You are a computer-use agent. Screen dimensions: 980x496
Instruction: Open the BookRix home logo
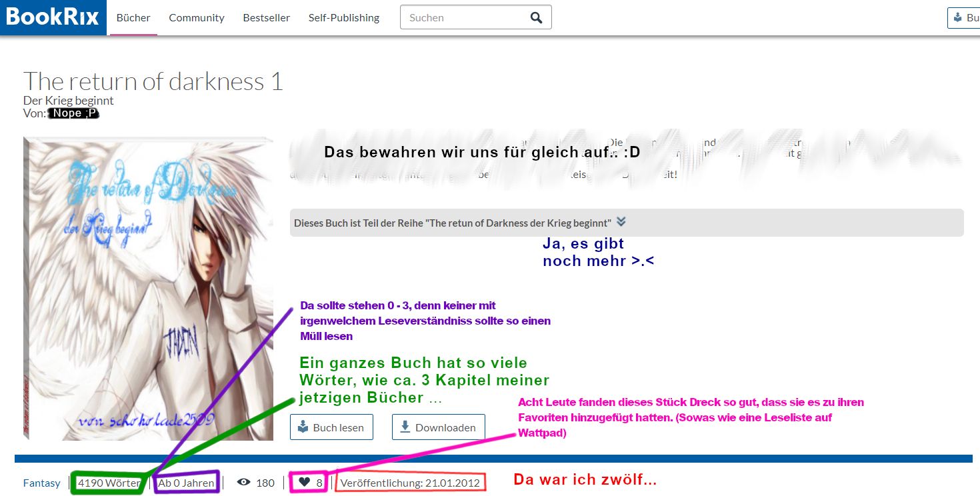53,17
